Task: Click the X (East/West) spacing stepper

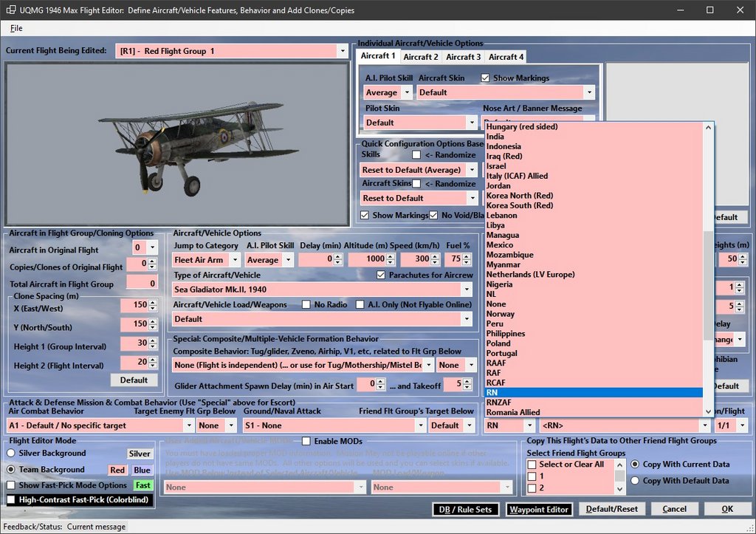Action: click(153, 305)
